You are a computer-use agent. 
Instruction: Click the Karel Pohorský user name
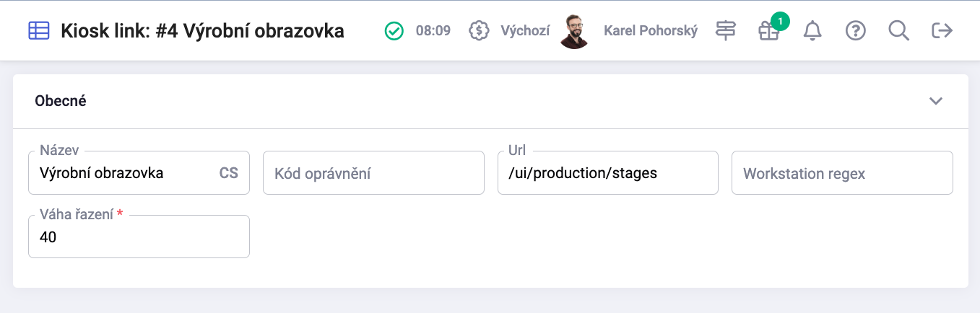click(651, 31)
